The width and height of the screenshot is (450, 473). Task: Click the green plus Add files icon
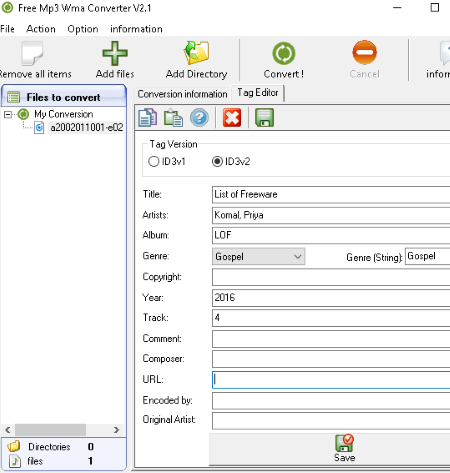115,53
